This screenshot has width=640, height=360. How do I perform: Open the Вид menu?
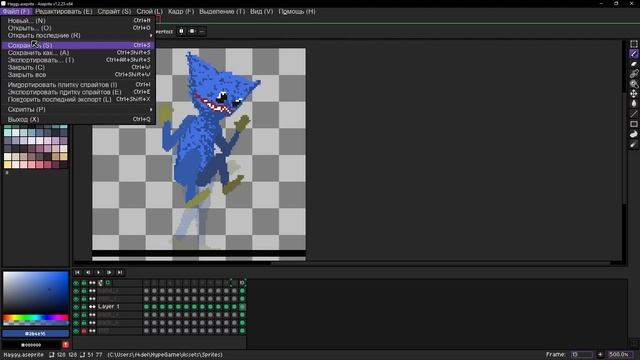click(x=262, y=11)
